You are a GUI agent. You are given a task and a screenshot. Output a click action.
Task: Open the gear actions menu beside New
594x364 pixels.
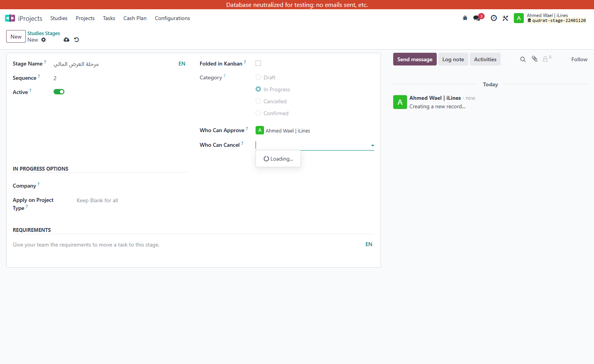pyautogui.click(x=44, y=40)
